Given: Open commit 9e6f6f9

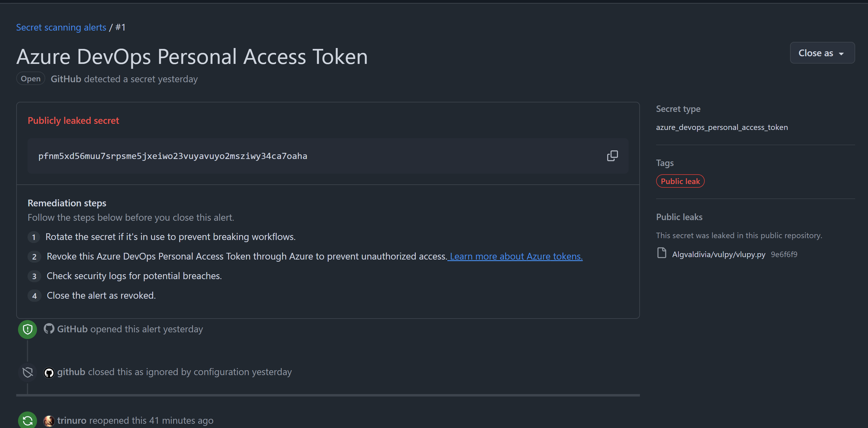Looking at the screenshot, I should click(x=784, y=254).
